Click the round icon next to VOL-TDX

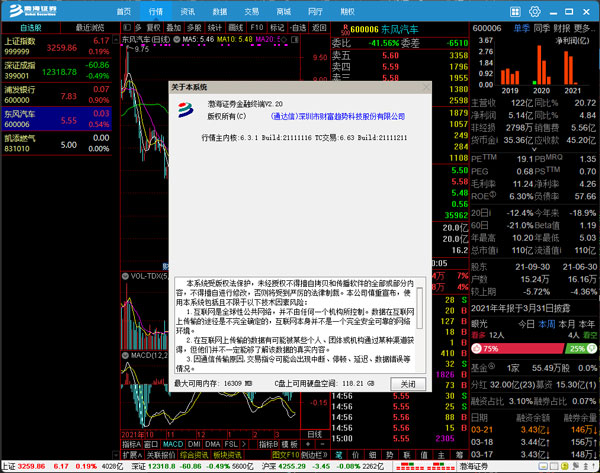(x=125, y=276)
